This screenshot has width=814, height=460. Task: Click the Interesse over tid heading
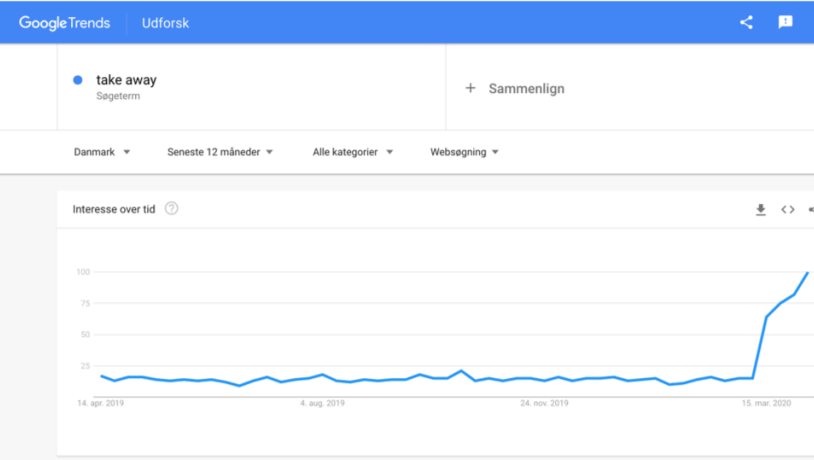[x=114, y=209]
